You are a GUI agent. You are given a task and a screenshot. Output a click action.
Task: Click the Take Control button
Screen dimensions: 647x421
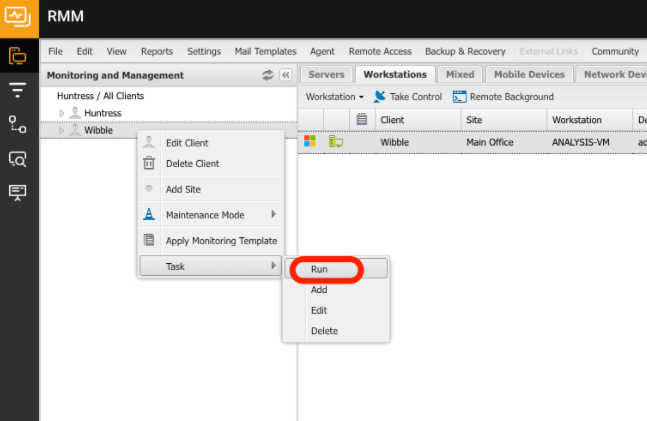[x=407, y=97]
